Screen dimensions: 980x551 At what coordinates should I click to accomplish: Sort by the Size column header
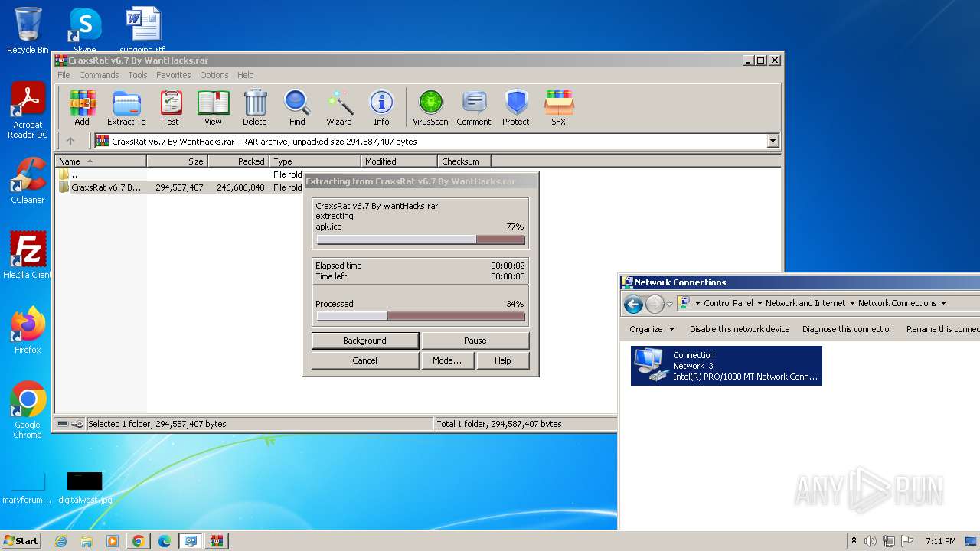point(177,161)
